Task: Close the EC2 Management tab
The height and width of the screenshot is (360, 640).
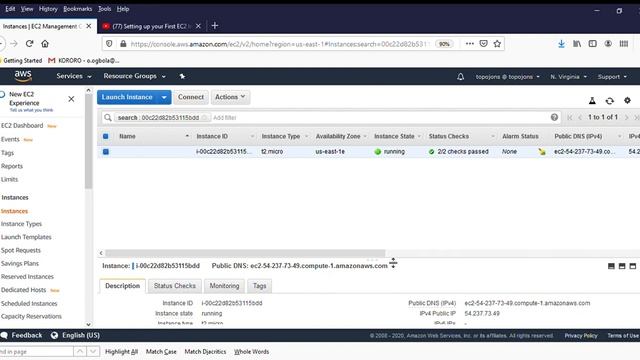Action: (89, 26)
